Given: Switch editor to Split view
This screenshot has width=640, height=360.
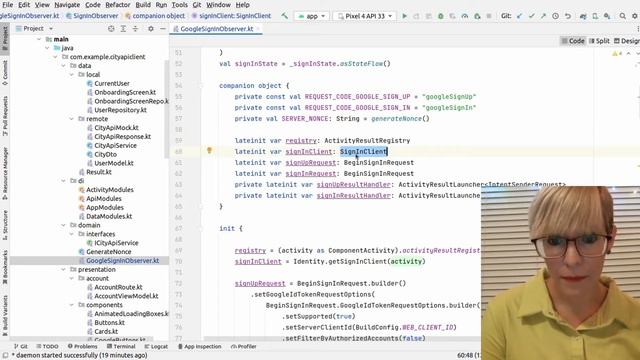Looking at the screenshot, I should tap(599, 41).
